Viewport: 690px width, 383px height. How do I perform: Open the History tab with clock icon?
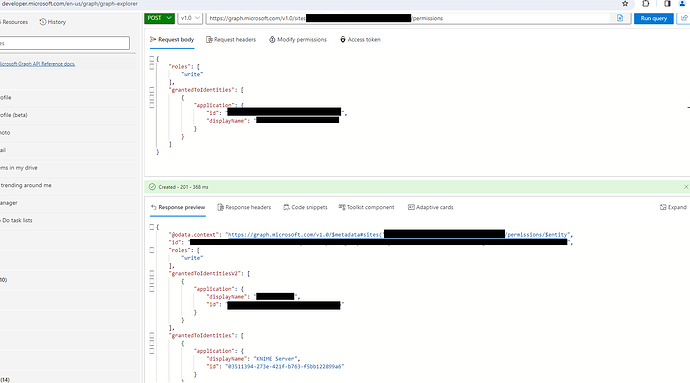53,22
